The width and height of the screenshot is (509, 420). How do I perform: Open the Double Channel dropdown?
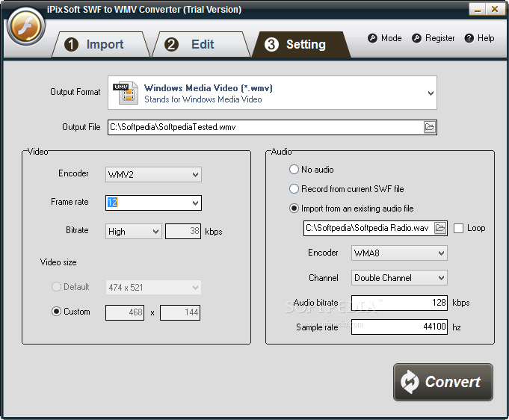(399, 278)
